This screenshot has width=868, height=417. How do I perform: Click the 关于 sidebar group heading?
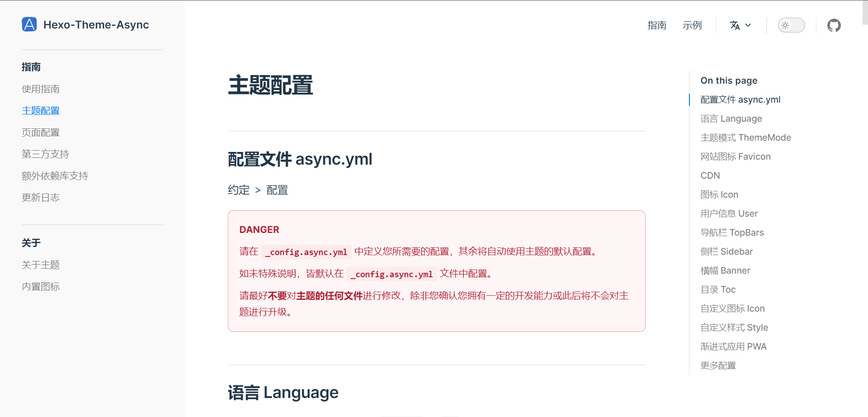[31, 243]
